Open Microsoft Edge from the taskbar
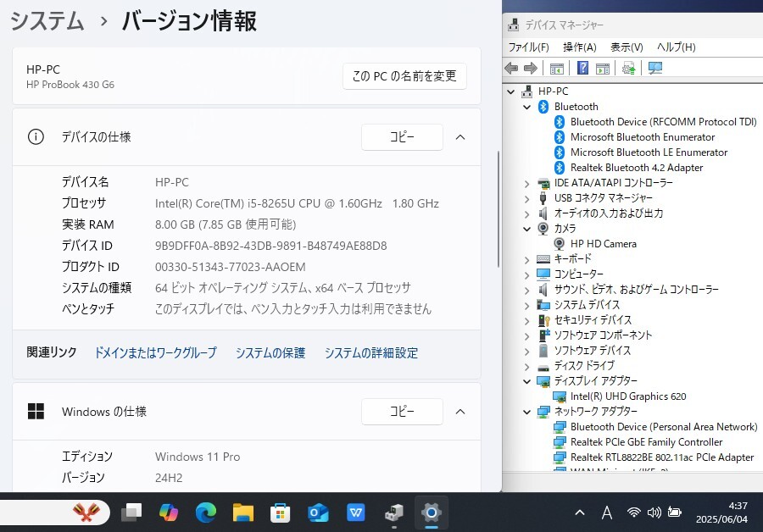763x532 pixels. 205,513
